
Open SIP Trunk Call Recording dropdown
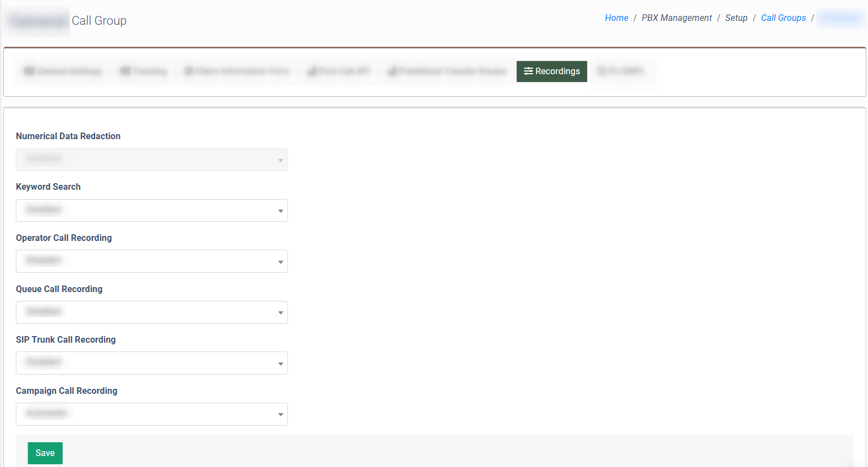pos(152,363)
